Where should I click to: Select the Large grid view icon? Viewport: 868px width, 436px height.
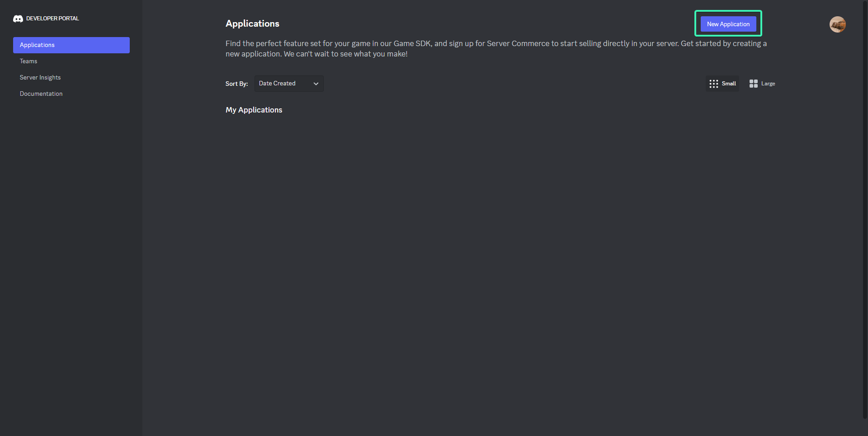[753, 83]
